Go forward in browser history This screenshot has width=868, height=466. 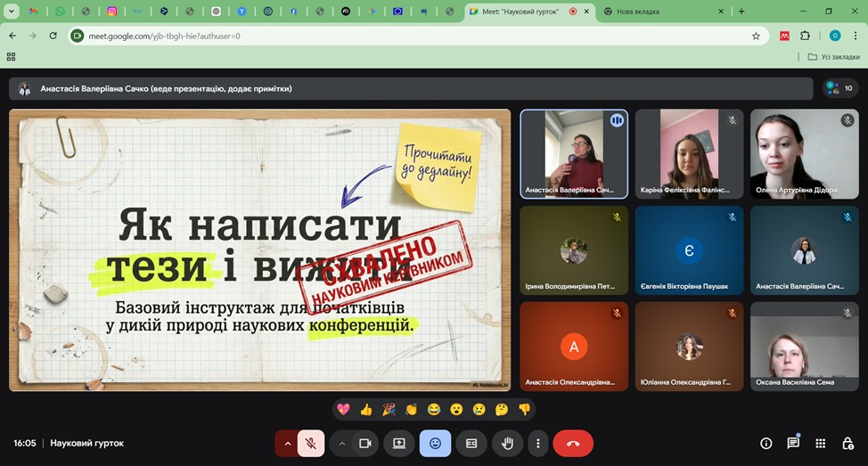point(33,36)
